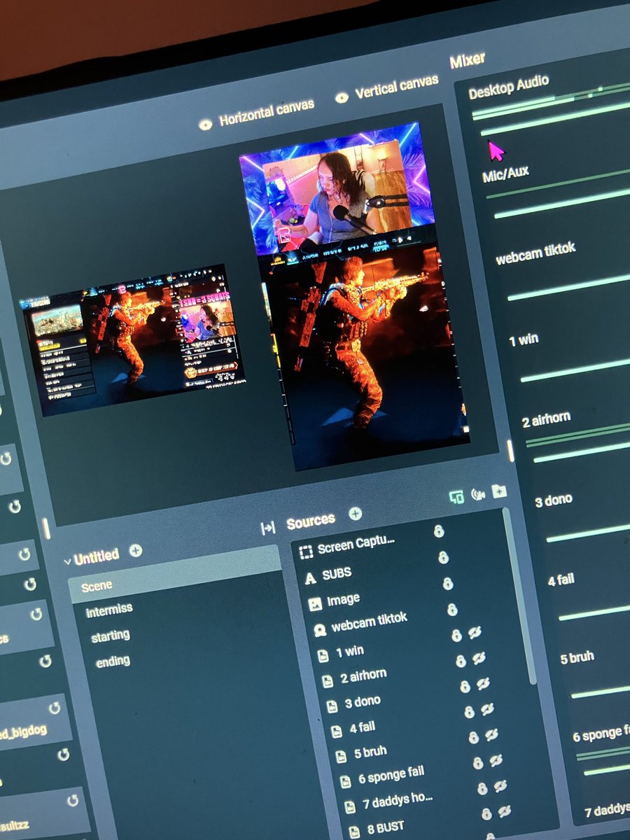This screenshot has width=630, height=840.
Task: Click the lock icon on the 2 airhorn row
Action: [461, 661]
